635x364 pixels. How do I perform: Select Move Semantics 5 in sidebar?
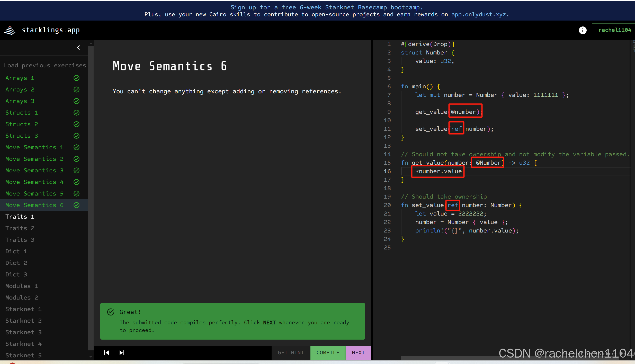34,193
